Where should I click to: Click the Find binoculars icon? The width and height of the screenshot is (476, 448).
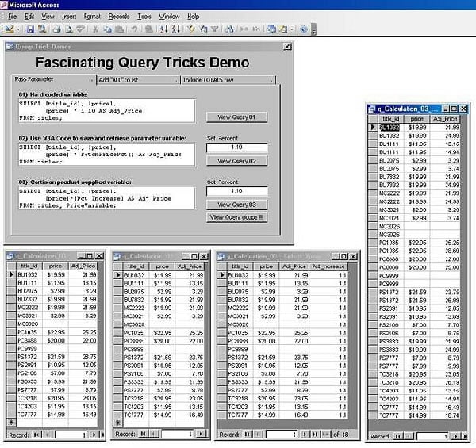[x=229, y=29]
